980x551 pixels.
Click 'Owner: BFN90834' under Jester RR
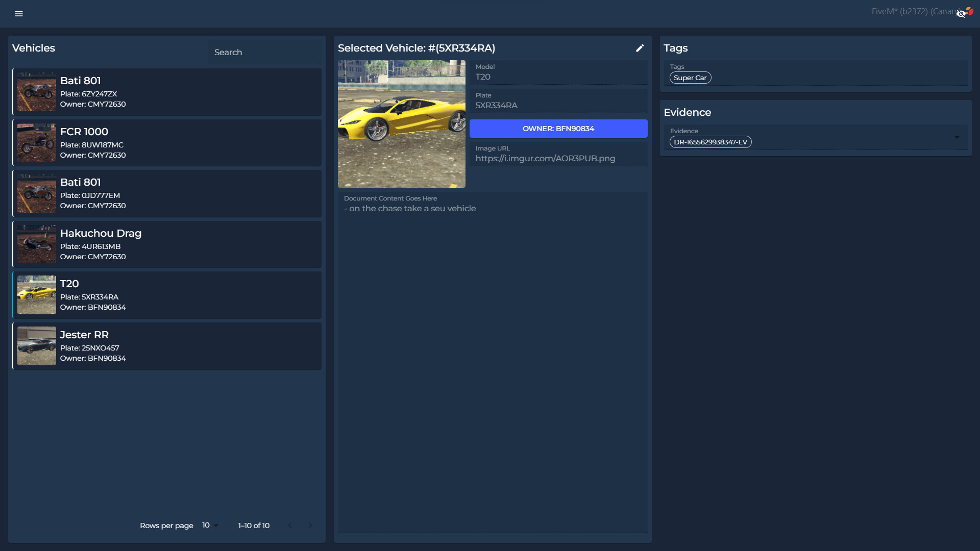pyautogui.click(x=93, y=358)
